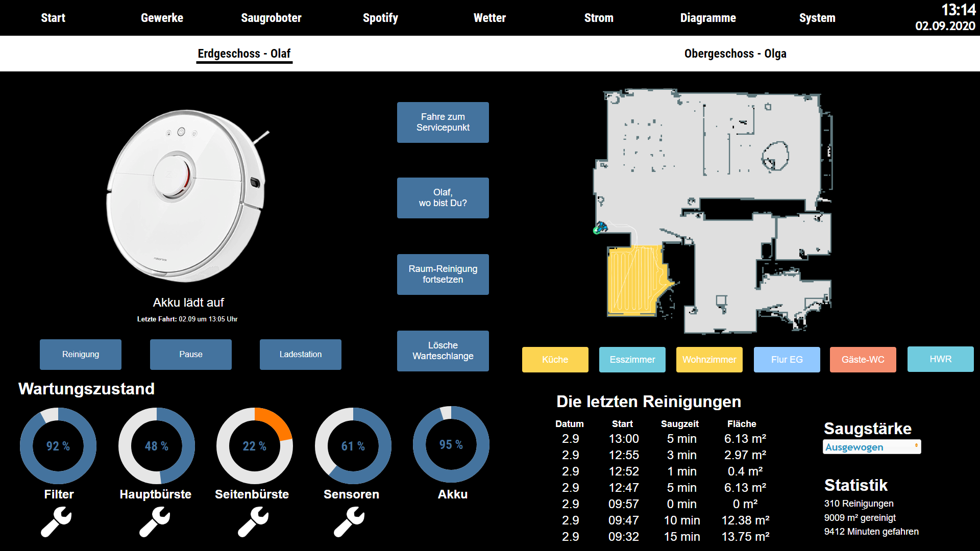
Task: Send robot to Ladestation
Action: 301,355
